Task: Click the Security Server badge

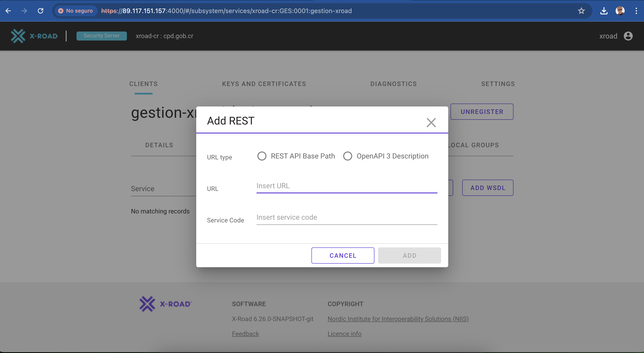Action: coord(101,36)
